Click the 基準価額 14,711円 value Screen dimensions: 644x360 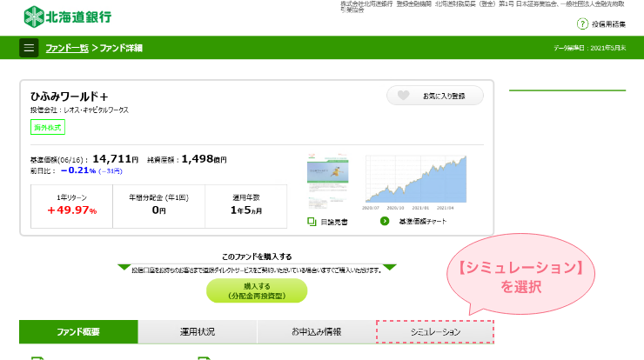[x=116, y=159]
